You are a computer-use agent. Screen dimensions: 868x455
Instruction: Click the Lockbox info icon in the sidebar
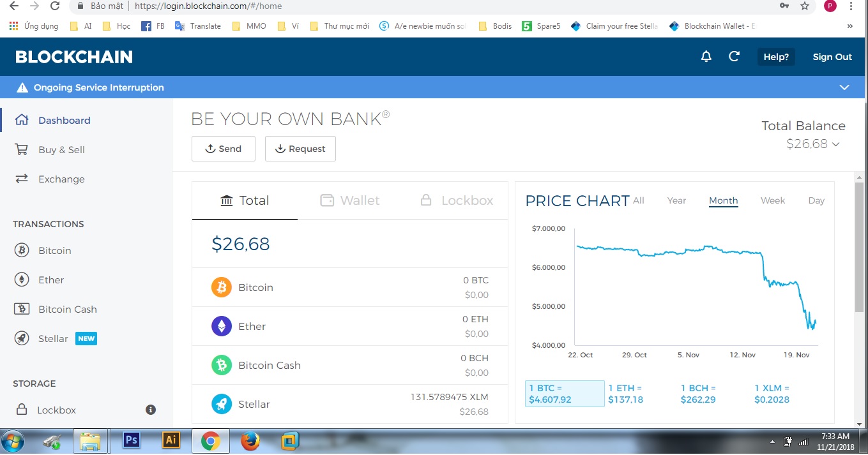(x=151, y=410)
